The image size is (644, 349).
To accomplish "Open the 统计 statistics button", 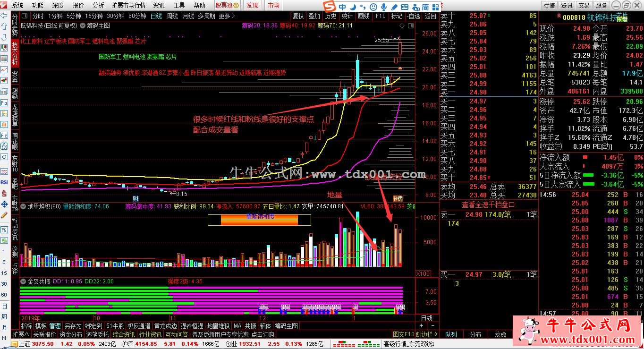I will coord(347,16).
